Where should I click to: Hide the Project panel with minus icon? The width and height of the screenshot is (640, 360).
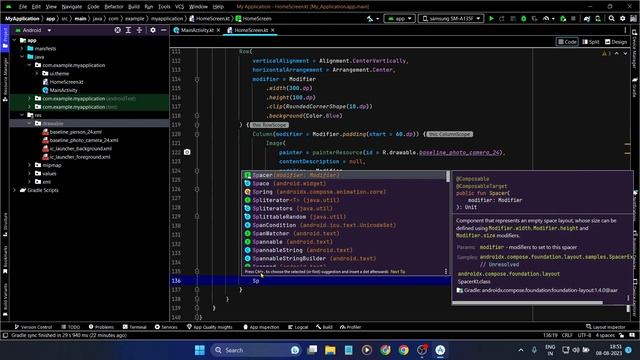(164, 30)
